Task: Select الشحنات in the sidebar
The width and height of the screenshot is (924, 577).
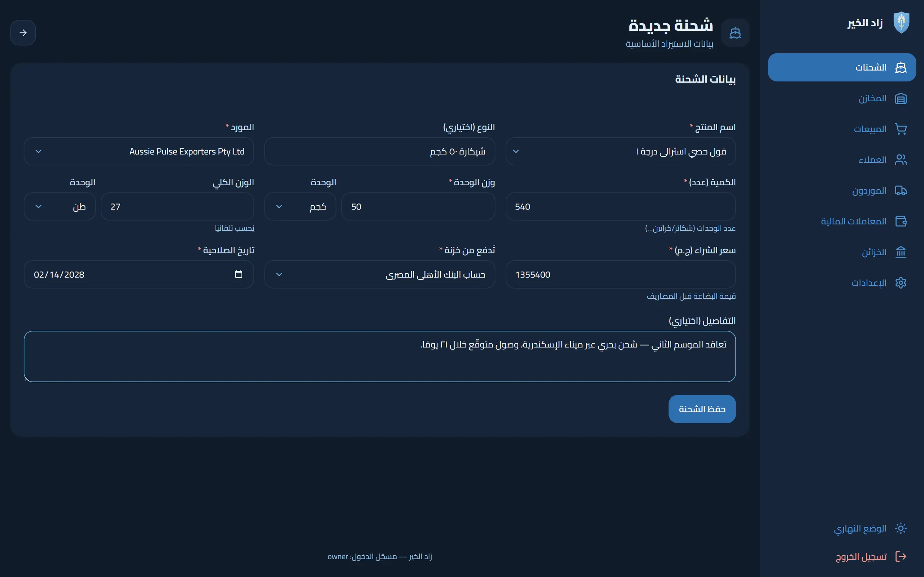Action: coord(842,67)
